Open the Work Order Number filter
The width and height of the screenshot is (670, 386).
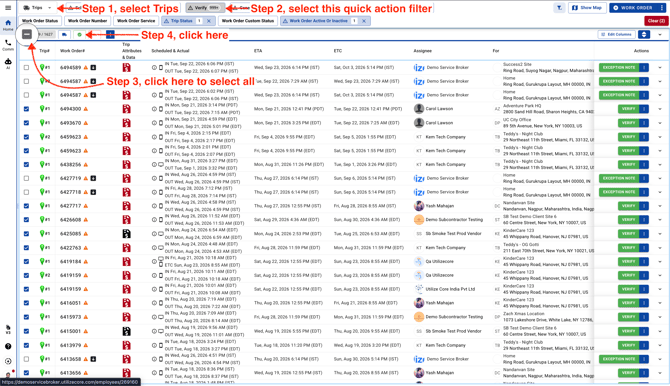coord(88,21)
